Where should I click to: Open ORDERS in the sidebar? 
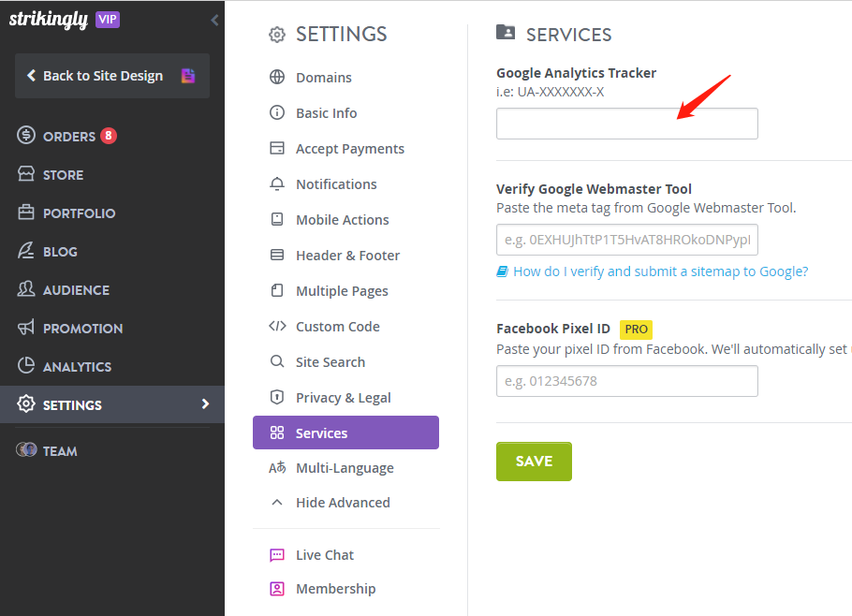(69, 137)
